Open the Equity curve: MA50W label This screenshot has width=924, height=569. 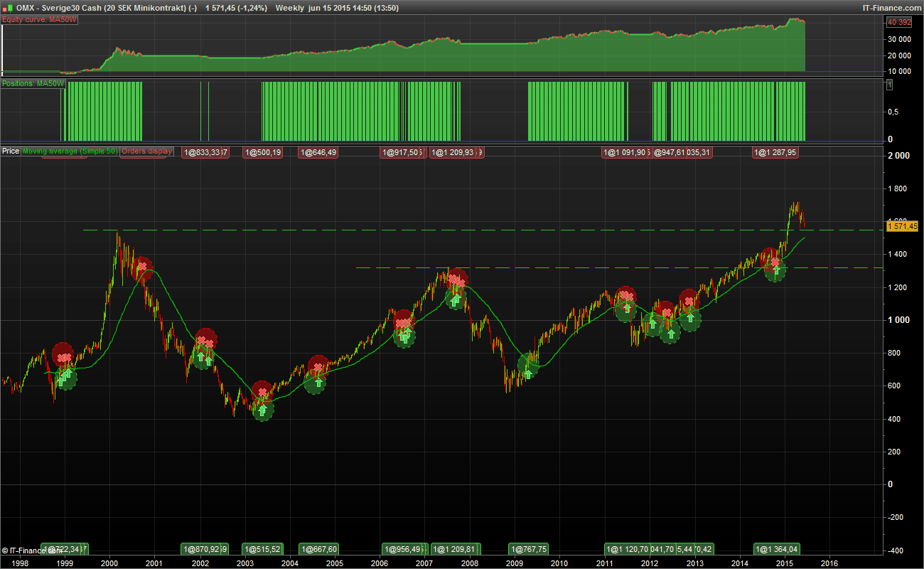pos(40,20)
